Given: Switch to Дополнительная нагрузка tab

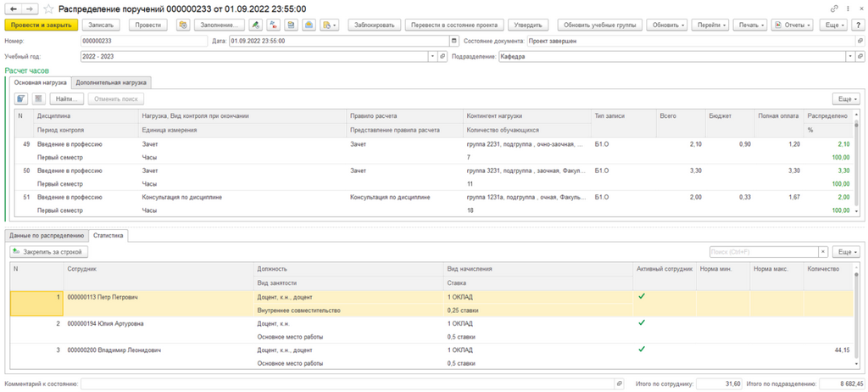Looking at the screenshot, I should [x=111, y=82].
